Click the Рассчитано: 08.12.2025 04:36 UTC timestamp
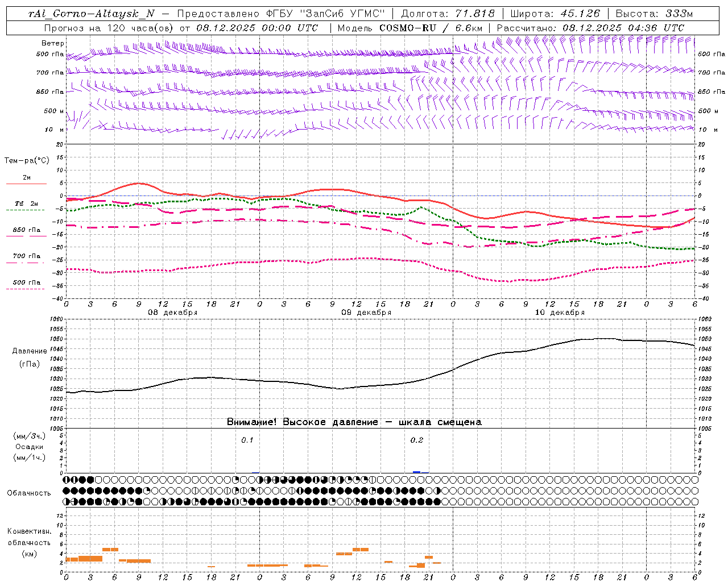Viewport: 728px width, 582px height. (x=590, y=28)
